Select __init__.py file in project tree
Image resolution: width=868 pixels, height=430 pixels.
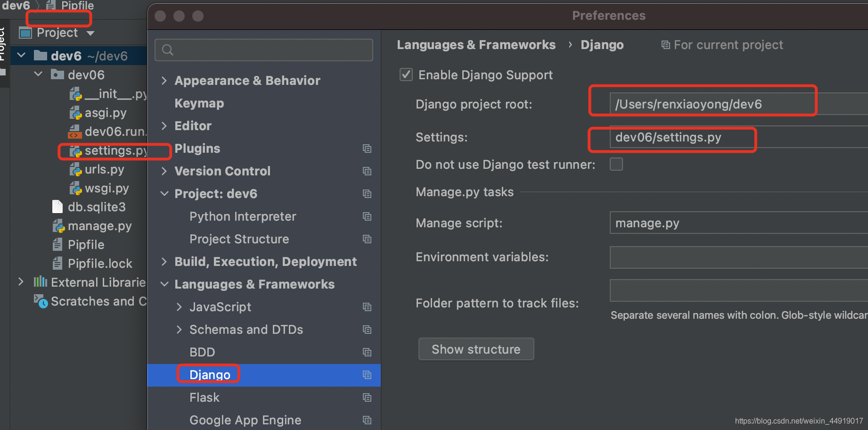click(108, 94)
